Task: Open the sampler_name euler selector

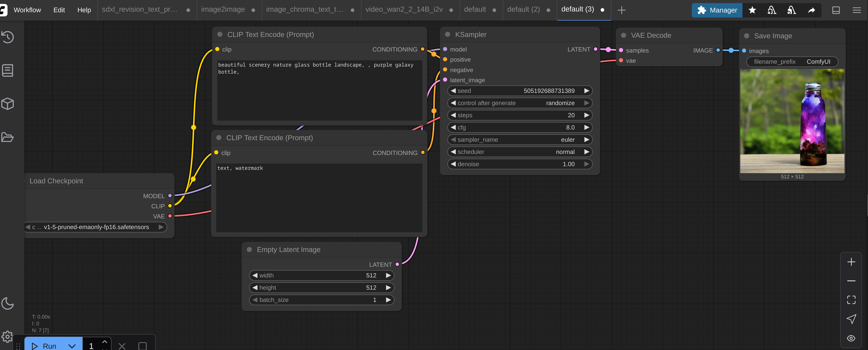Action: [x=519, y=140]
